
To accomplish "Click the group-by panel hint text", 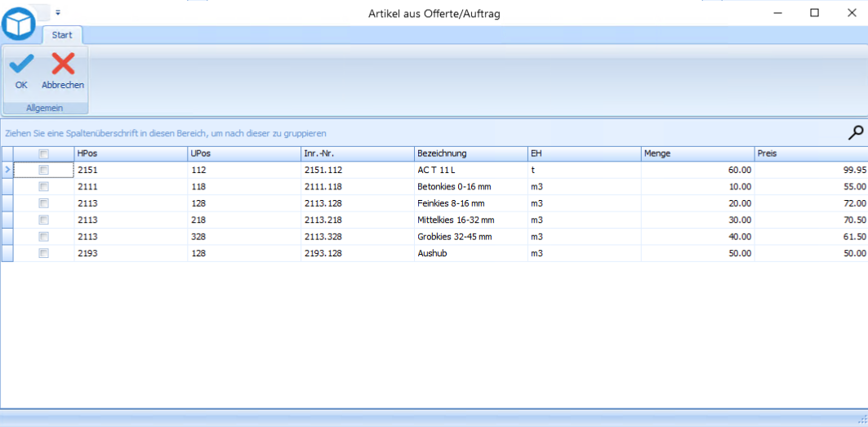I will tap(166, 133).
